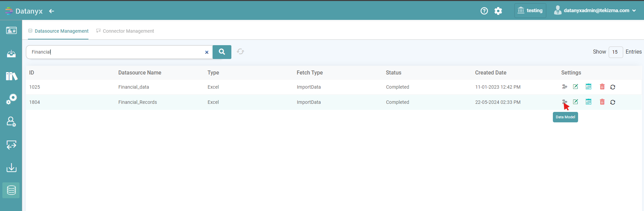Expand the datanyxadmin user account dropdown
644x211 pixels.
click(595, 10)
